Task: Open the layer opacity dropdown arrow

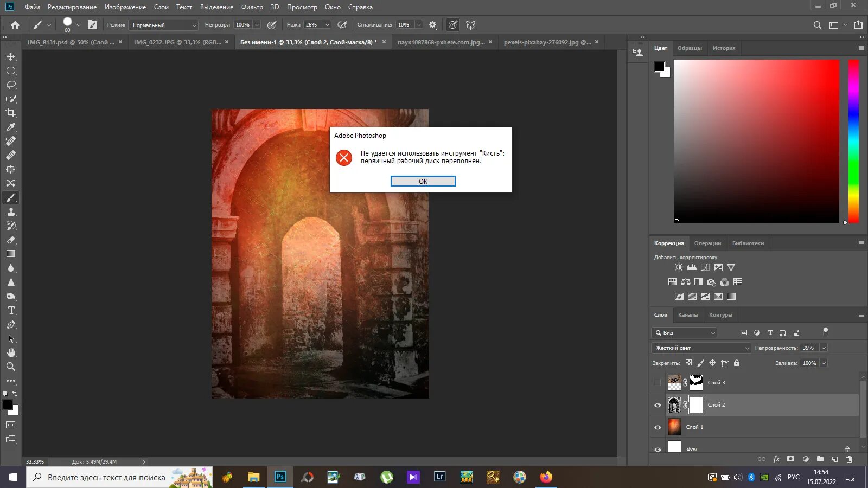Action: 824,348
